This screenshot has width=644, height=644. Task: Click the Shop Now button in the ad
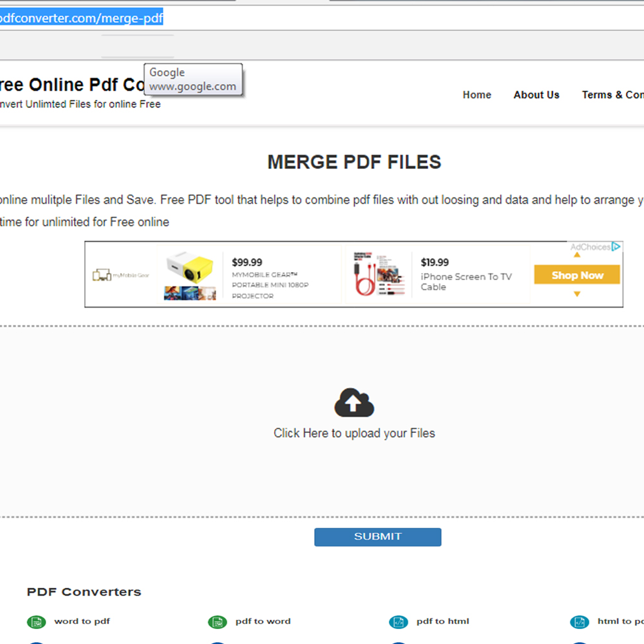click(x=577, y=275)
